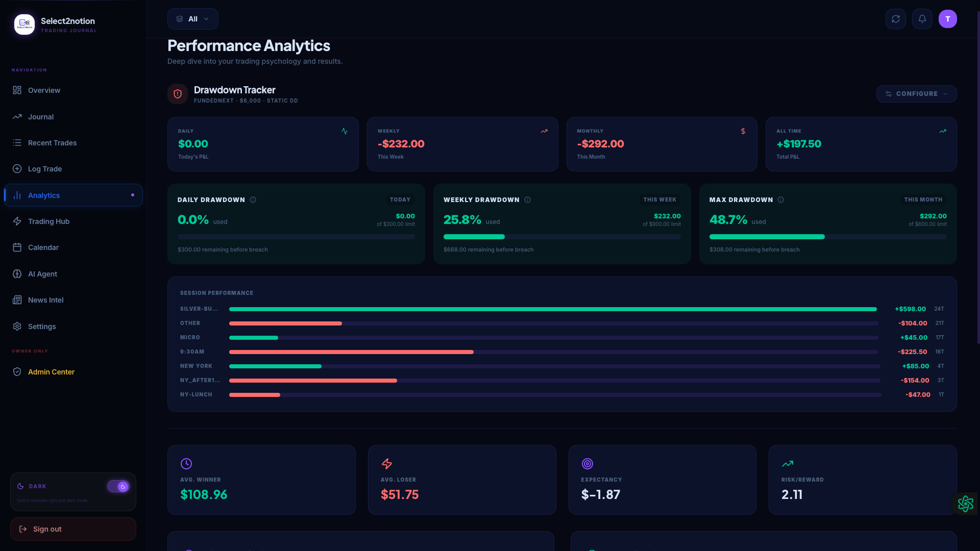
Task: Click the -$232.00 weekly P&L value
Action: point(401,144)
